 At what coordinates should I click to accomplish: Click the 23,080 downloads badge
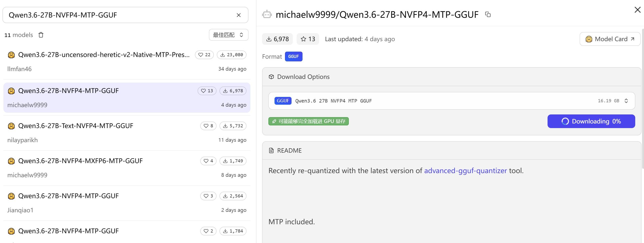click(231, 55)
